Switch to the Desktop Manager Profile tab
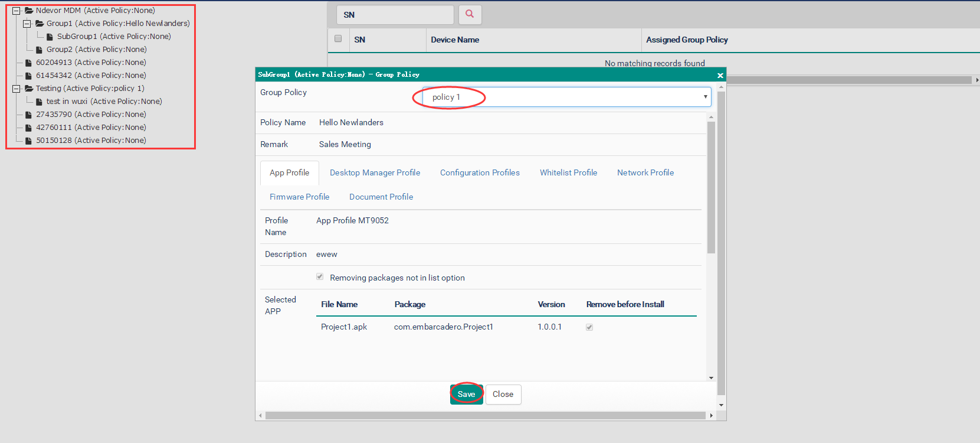 click(375, 172)
